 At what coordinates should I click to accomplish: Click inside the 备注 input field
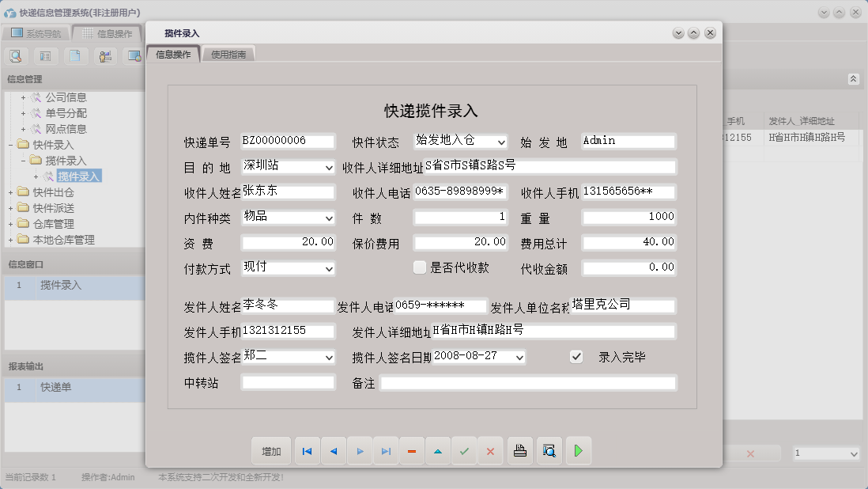[x=530, y=382]
